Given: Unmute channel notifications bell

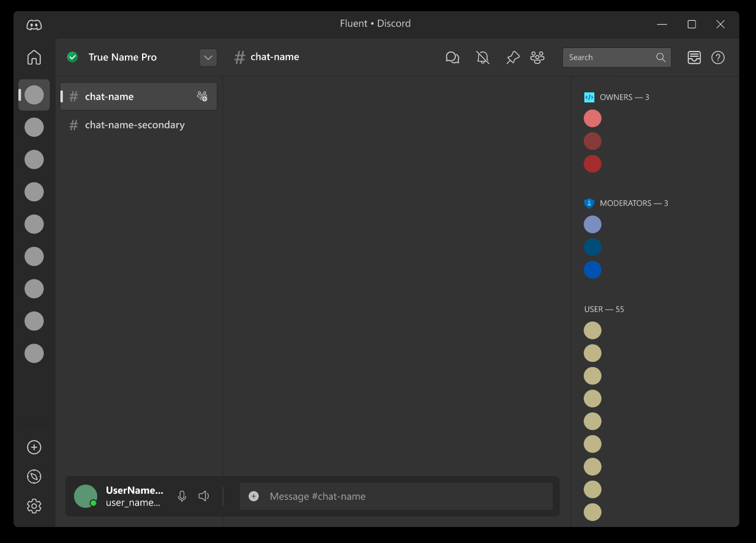Looking at the screenshot, I should tap(482, 57).
